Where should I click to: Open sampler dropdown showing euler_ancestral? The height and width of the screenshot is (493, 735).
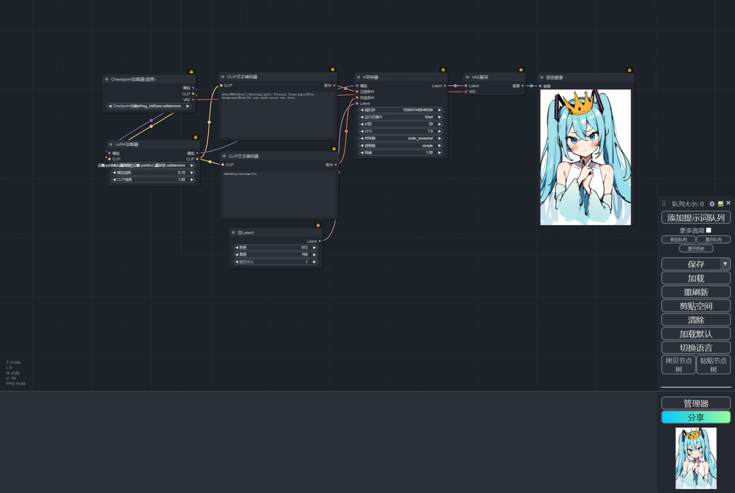point(401,138)
